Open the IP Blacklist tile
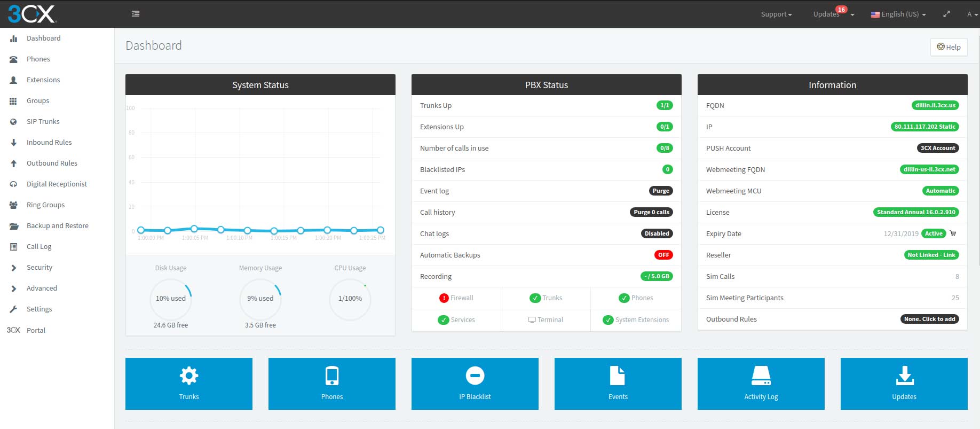980x429 pixels. click(475, 384)
